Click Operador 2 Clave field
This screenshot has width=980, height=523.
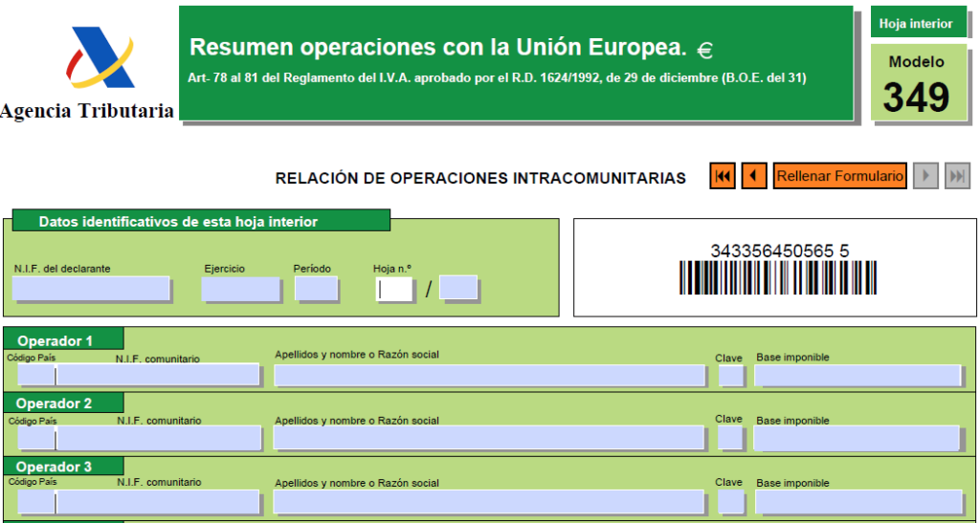tap(730, 438)
